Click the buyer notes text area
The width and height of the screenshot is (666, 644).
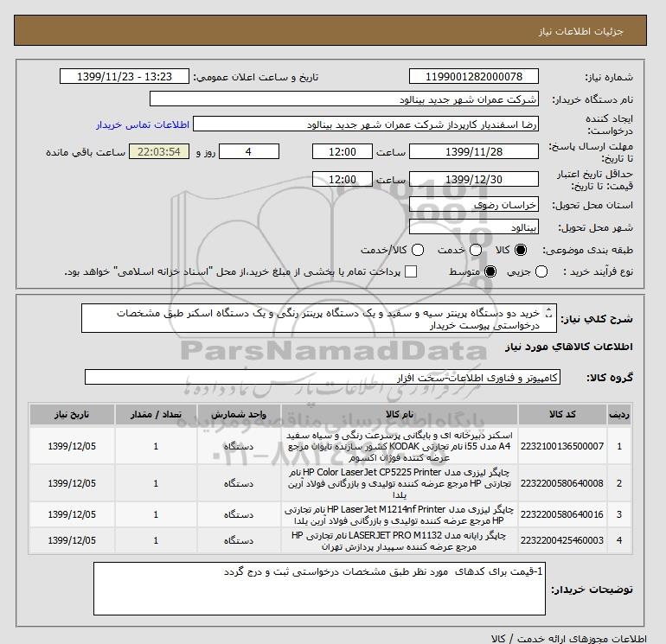click(319, 589)
